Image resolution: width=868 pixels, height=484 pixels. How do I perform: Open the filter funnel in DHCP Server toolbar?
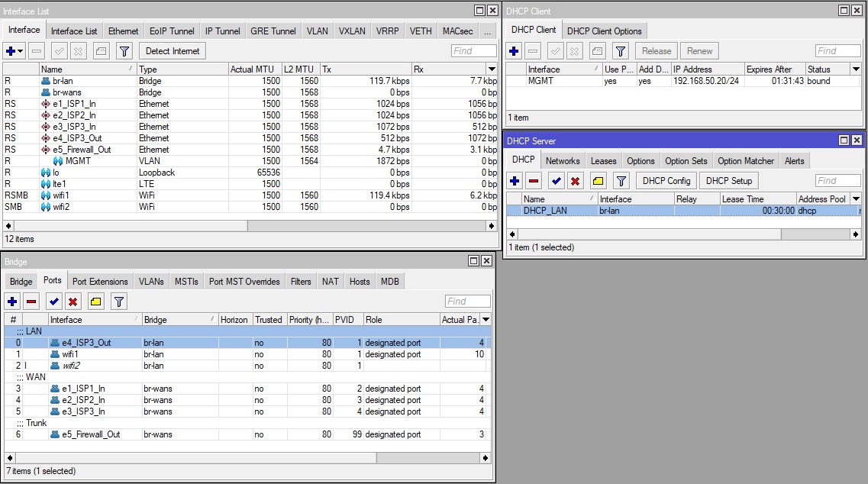click(x=621, y=181)
